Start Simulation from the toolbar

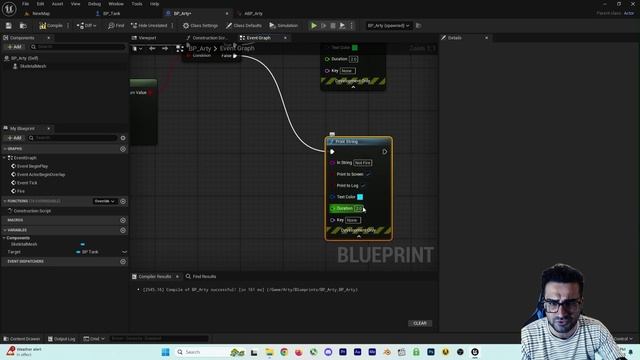pos(284,25)
